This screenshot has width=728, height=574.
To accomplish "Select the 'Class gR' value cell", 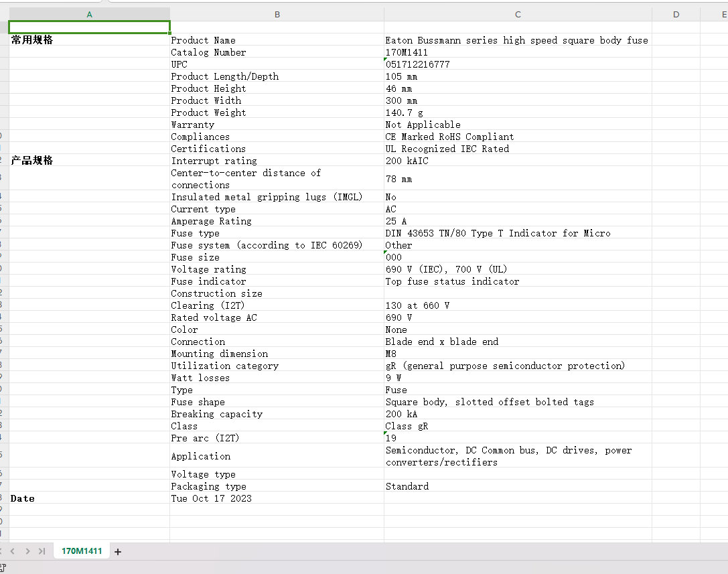I will point(518,427).
